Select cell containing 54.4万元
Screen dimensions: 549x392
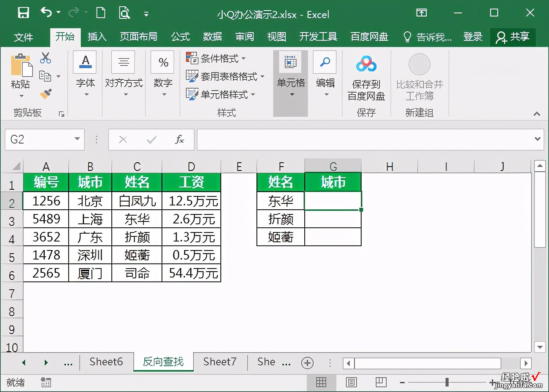(x=191, y=273)
